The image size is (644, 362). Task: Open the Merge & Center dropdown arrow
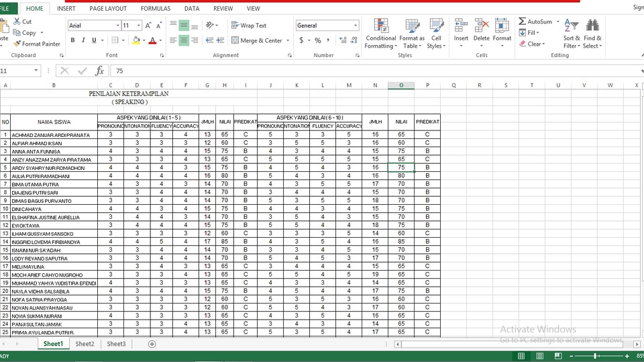(288, 40)
